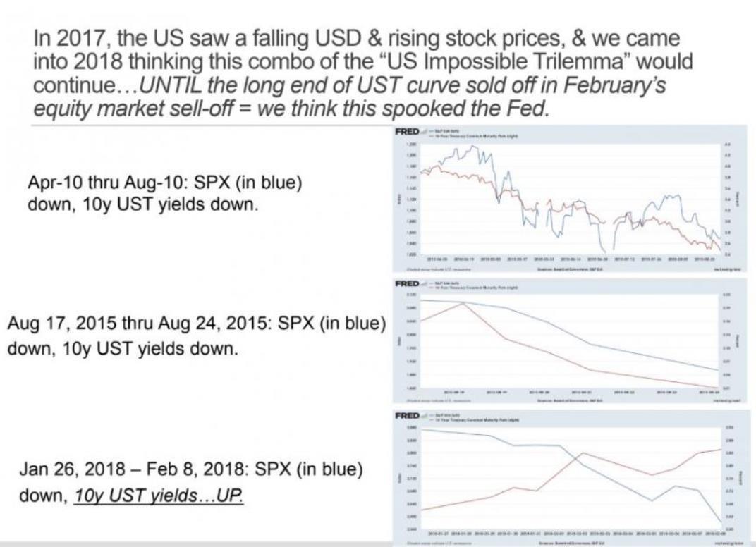The image size is (756, 547).
Task: Click the blue S&P 500 legend marker in middle chart
Action: [432, 281]
